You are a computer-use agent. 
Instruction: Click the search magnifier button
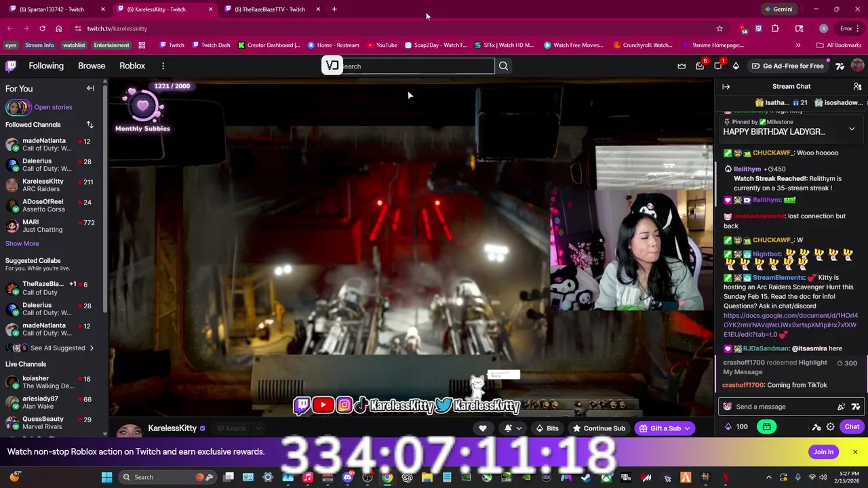click(503, 66)
